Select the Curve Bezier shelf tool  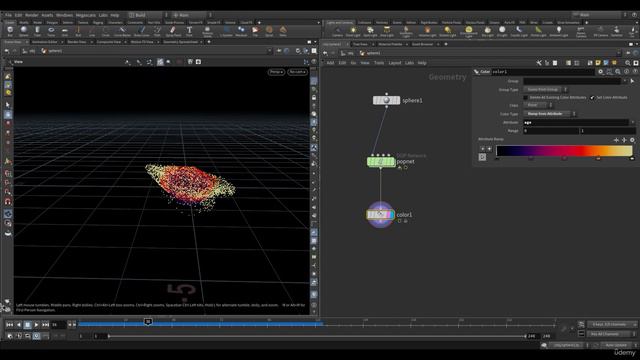click(x=122, y=31)
